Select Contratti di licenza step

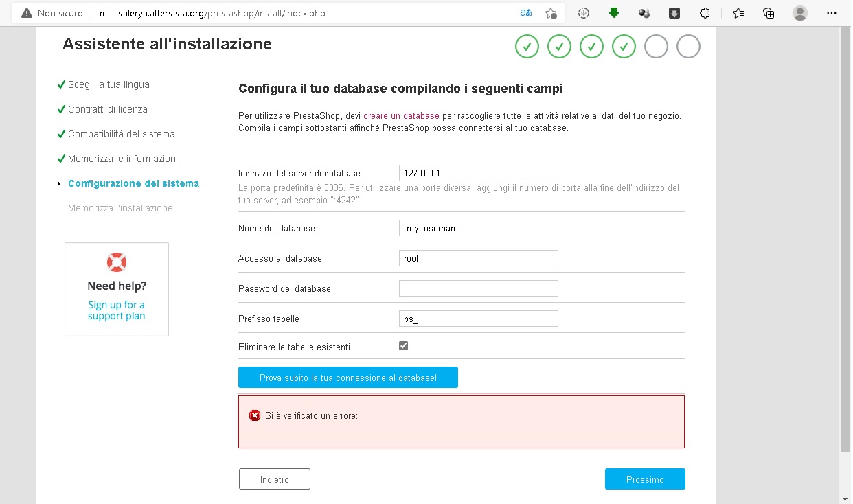[107, 109]
